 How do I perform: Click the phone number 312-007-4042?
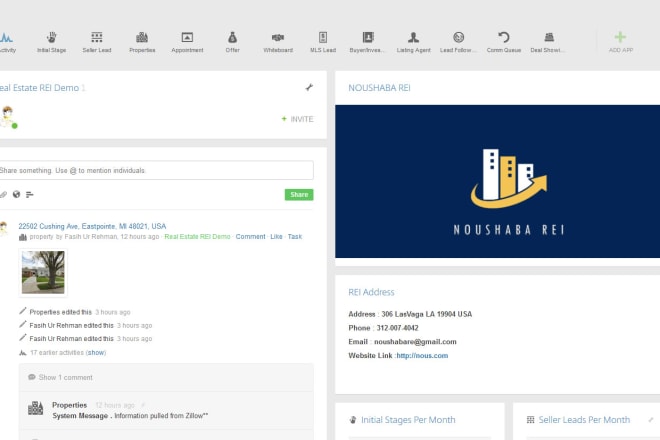[397, 328]
